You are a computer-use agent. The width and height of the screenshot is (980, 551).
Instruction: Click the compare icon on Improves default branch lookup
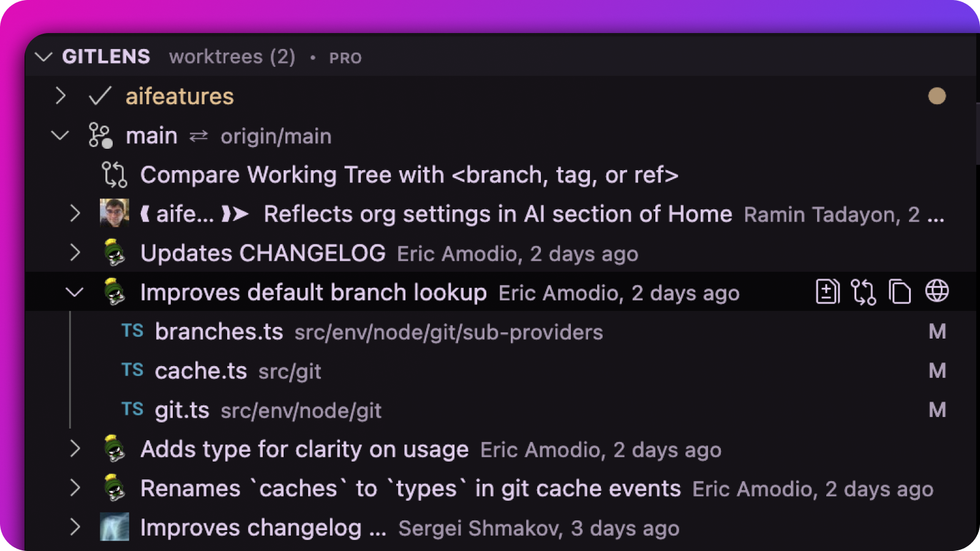tap(864, 292)
